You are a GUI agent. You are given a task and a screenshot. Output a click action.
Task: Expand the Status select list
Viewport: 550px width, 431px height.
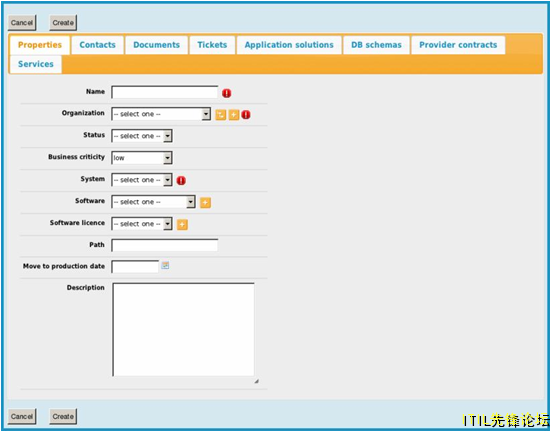pos(142,136)
